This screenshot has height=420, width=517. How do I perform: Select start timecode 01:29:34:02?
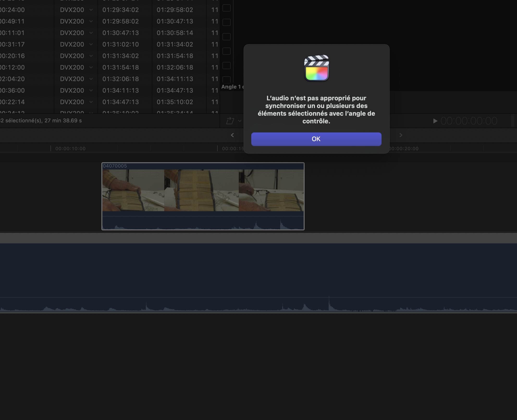(x=120, y=10)
